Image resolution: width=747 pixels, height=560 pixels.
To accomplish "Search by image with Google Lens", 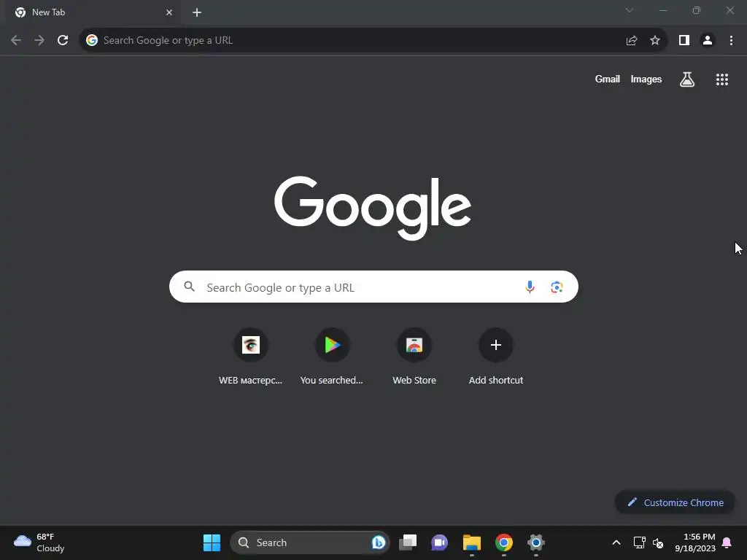I will click(x=557, y=287).
